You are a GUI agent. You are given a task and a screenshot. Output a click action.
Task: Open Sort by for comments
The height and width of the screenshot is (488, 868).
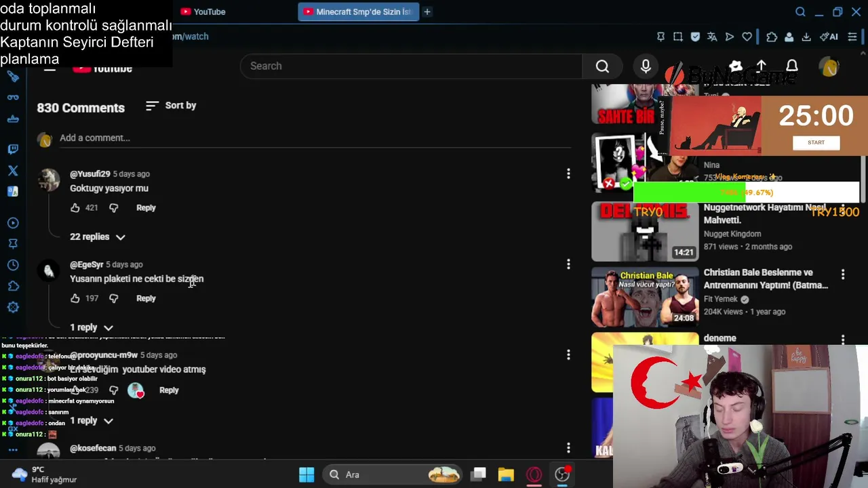pyautogui.click(x=171, y=106)
